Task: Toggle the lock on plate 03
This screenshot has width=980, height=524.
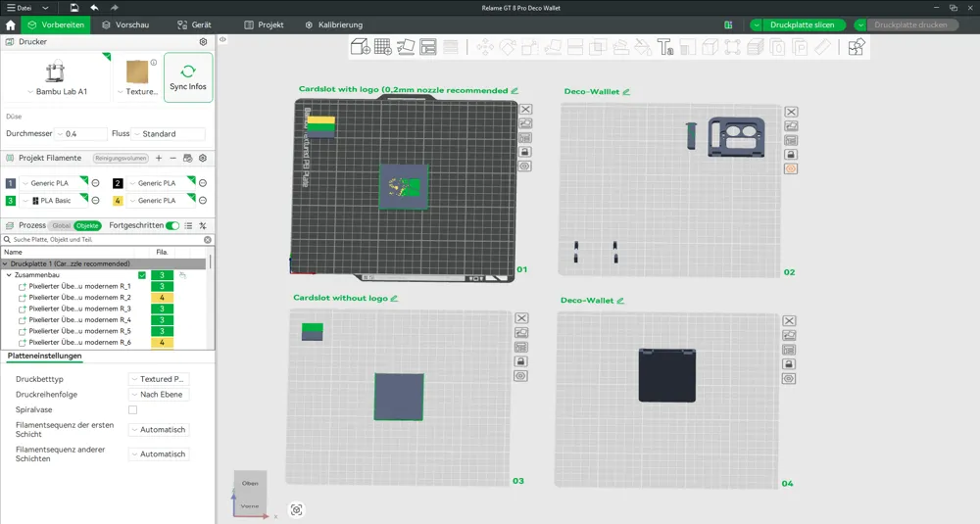Action: pos(520,361)
